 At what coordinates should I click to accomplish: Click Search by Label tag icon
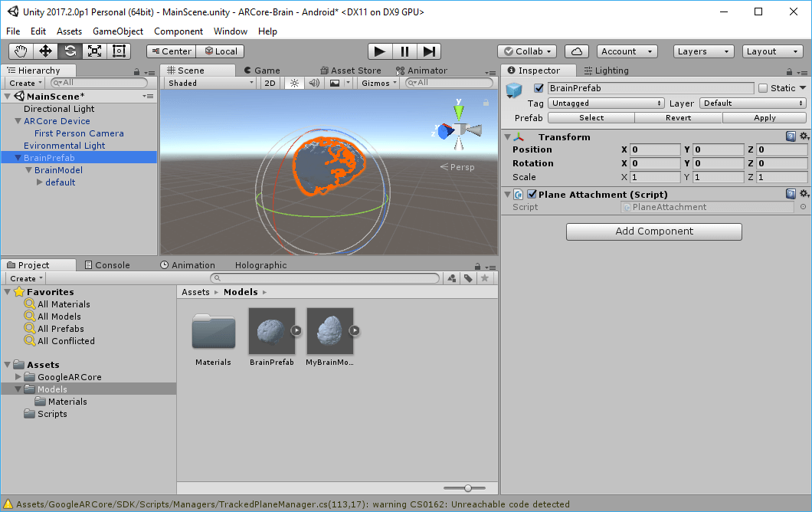click(468, 278)
